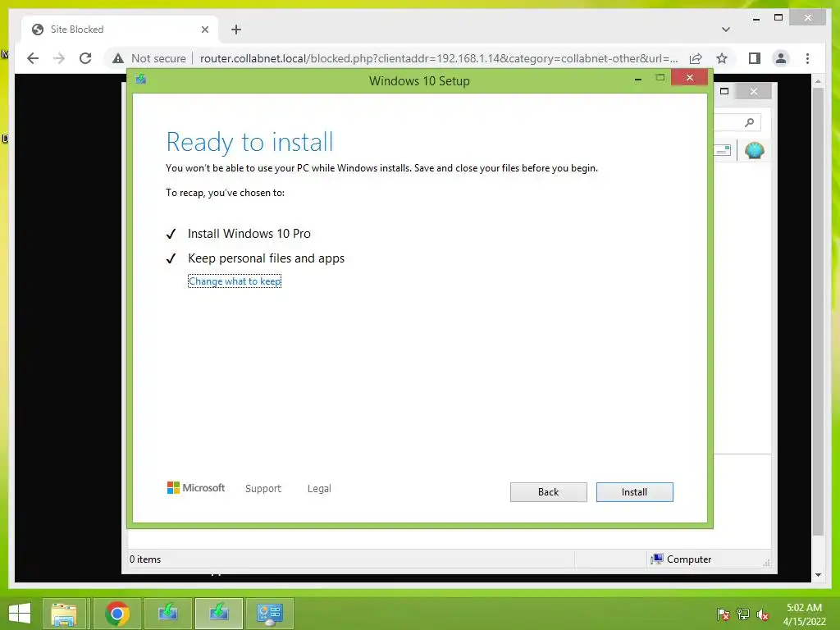Click the network tray icon

[743, 614]
